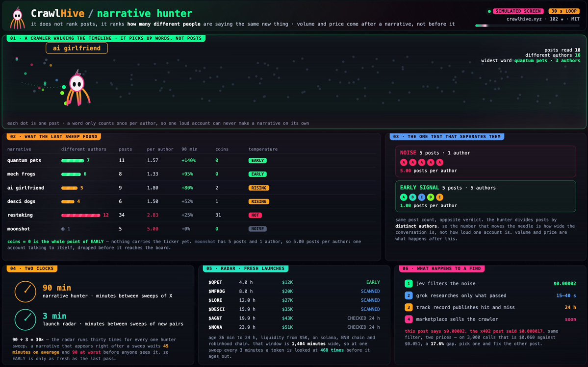Viewport: 588px width, 367px height.
Task: Click the SIMULATED SCREEN badge
Action: pyautogui.click(x=518, y=11)
